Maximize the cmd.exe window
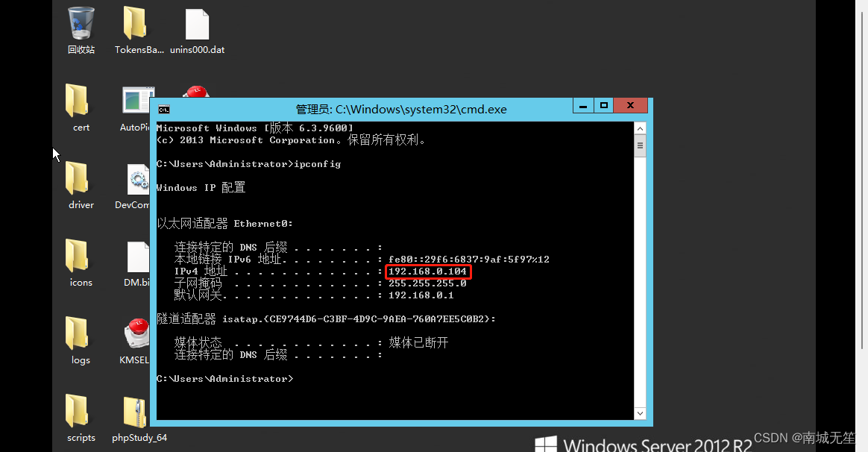 point(604,105)
